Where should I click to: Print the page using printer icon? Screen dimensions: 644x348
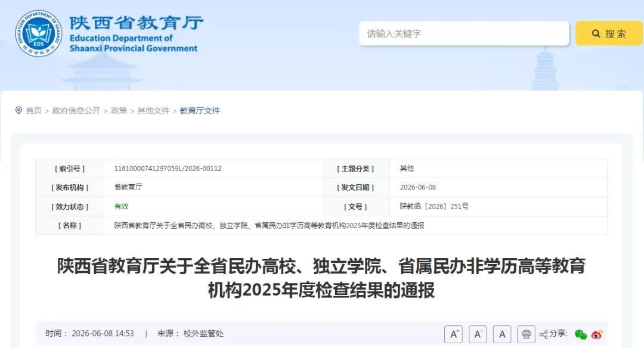(526, 334)
